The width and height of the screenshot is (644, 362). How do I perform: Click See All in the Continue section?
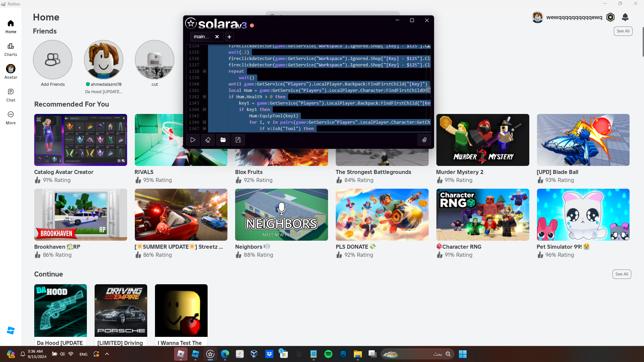[x=622, y=274]
